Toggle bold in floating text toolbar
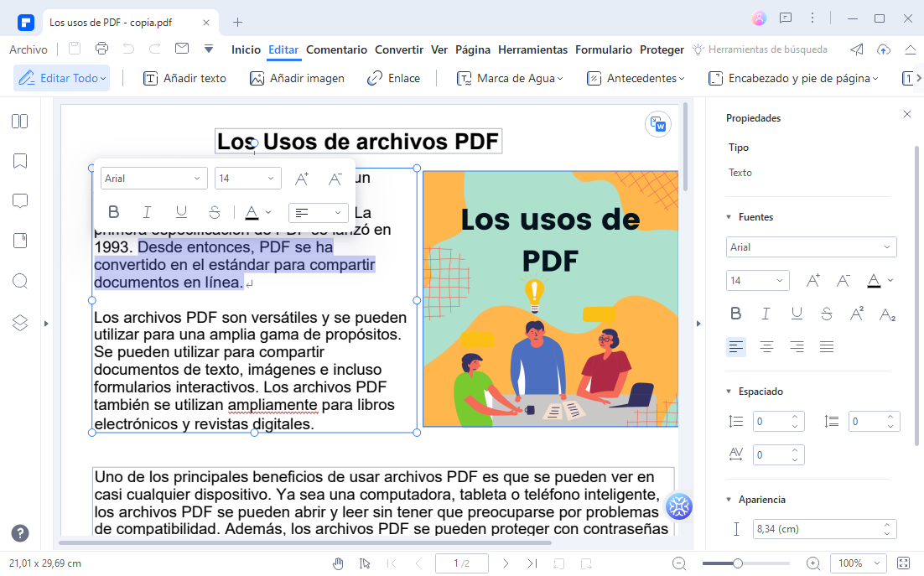The width and height of the screenshot is (924, 576). click(x=114, y=212)
